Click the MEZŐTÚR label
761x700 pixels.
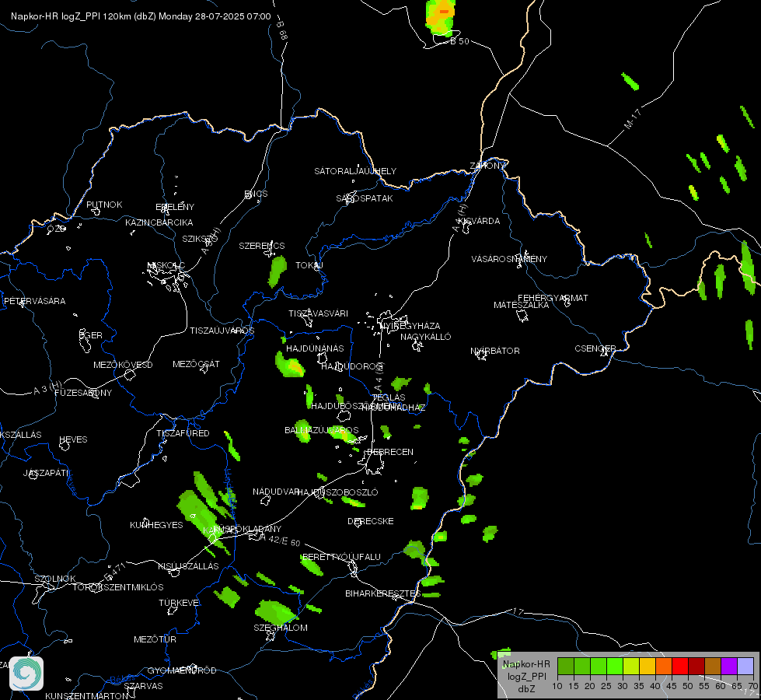pos(155,639)
